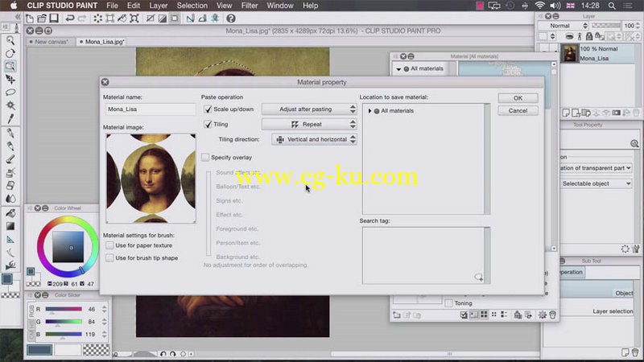This screenshot has width=644, height=362.
Task: Open the Repeat tiling dropdown
Action: pos(309,125)
